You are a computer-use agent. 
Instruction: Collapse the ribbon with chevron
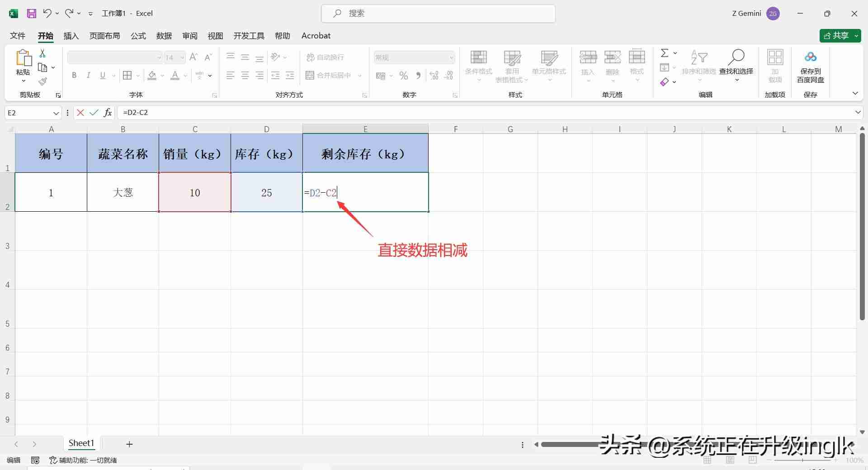pyautogui.click(x=855, y=93)
